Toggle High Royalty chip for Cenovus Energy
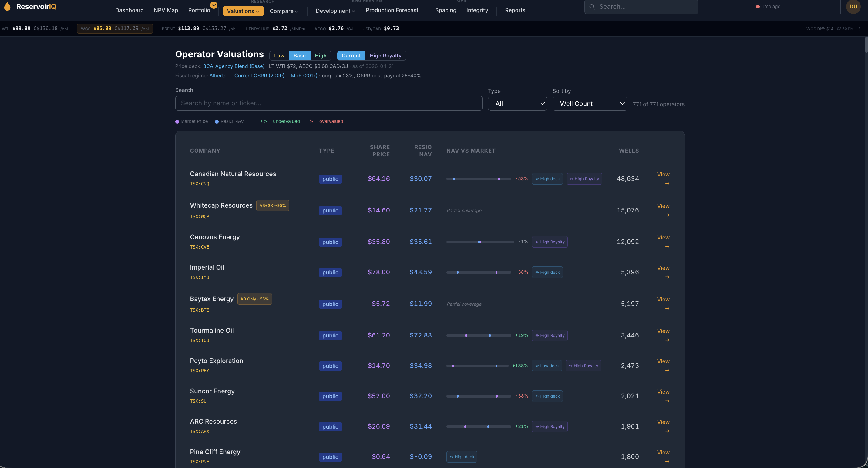The height and width of the screenshot is (468, 868). pos(550,242)
